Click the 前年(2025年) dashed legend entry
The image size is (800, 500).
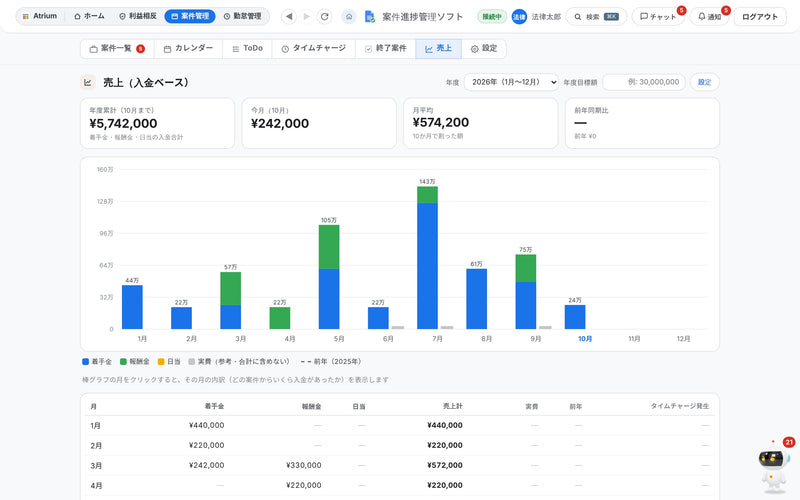(331, 362)
